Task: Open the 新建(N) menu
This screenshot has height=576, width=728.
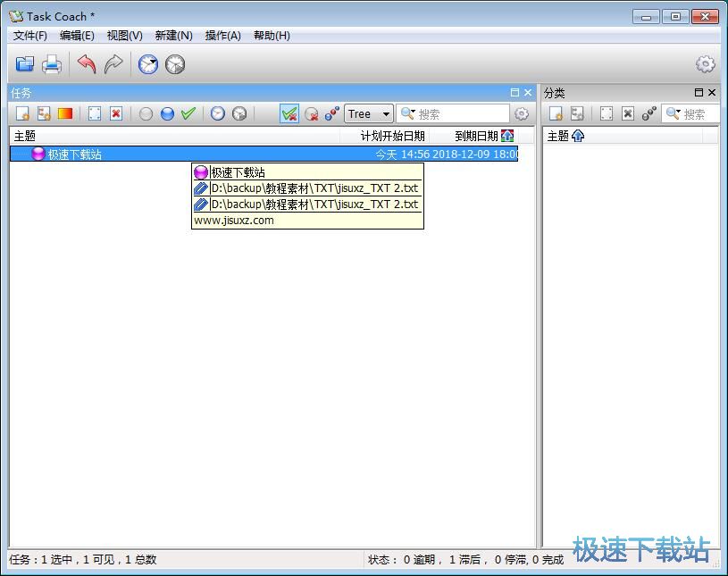Action: pyautogui.click(x=173, y=36)
